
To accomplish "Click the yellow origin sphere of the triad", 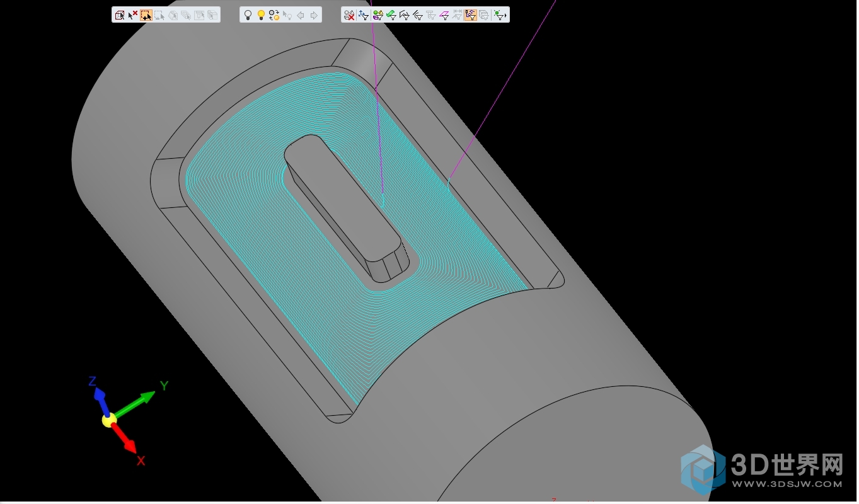I will [109, 420].
